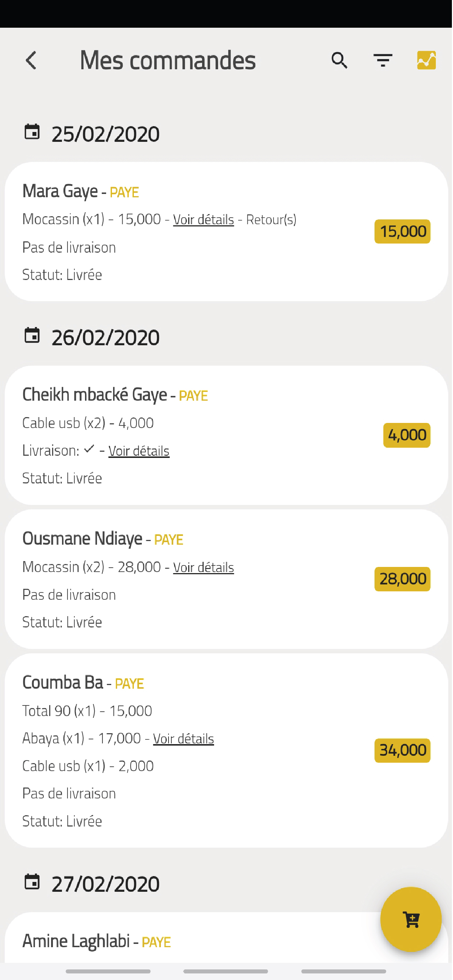Screen dimensions: 453x980
Task: Tap the 28,000 amount badge
Action: [x=403, y=579]
